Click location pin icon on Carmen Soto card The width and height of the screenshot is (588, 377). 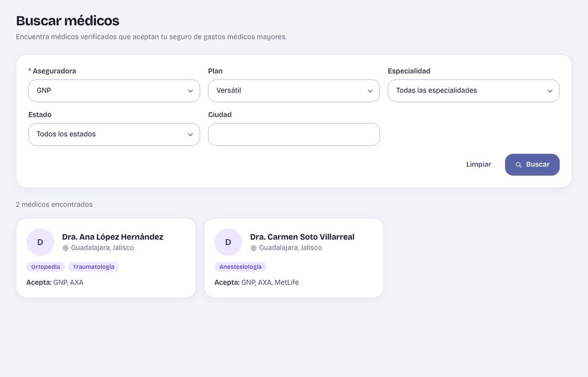pyautogui.click(x=253, y=248)
